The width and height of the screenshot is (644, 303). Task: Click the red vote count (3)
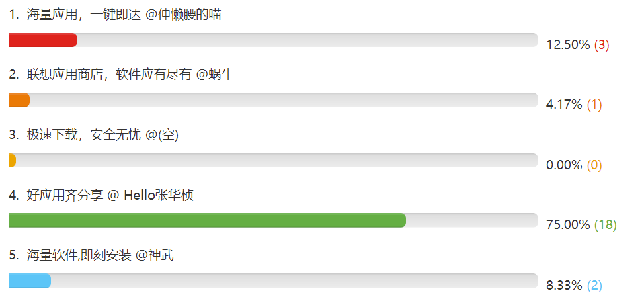[x=602, y=45]
